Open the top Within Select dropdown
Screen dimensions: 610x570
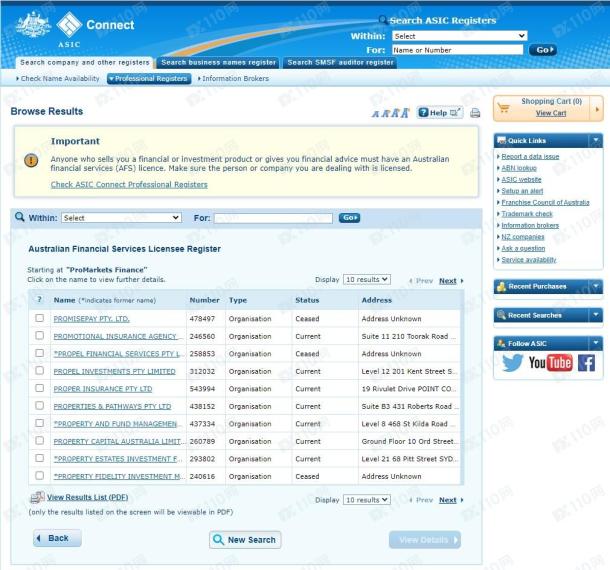coord(459,36)
